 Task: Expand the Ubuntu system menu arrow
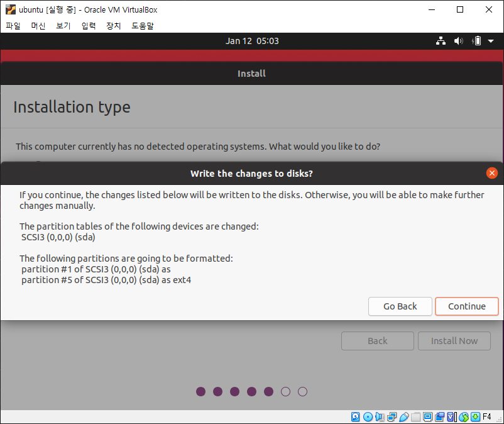pos(491,41)
